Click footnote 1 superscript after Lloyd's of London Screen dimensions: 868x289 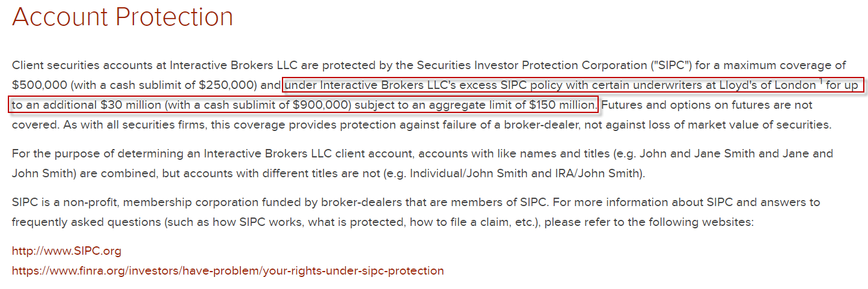[x=821, y=82]
